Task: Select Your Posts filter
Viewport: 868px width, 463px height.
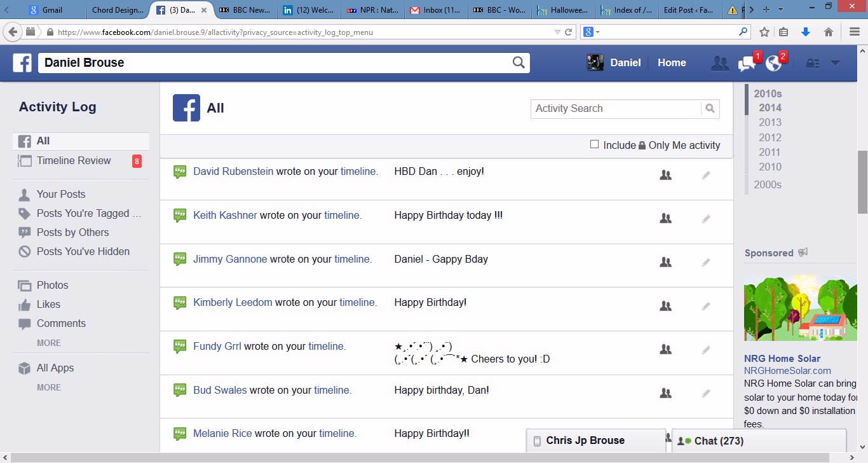Action: 61,195
